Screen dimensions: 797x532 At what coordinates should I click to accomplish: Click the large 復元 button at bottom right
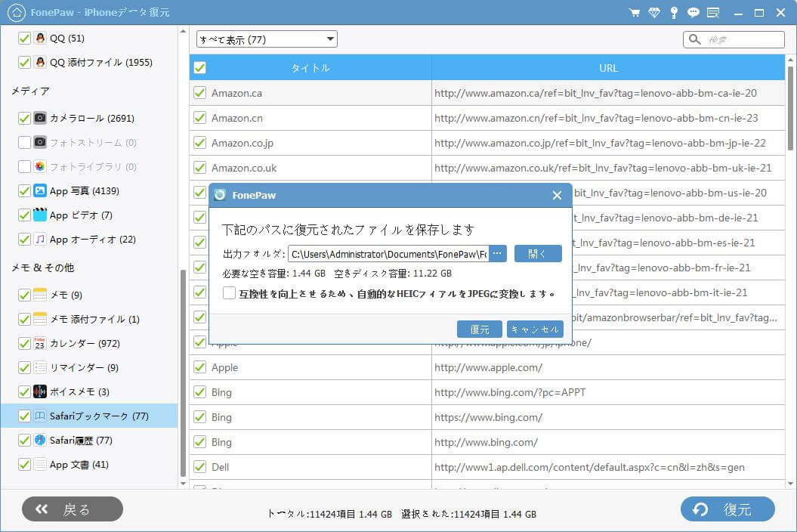(x=727, y=509)
